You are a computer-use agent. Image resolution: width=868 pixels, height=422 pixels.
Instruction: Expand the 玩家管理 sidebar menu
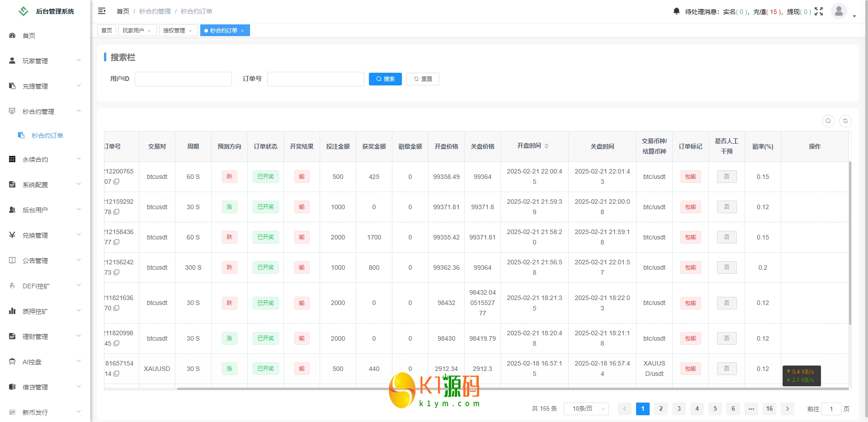coord(45,61)
